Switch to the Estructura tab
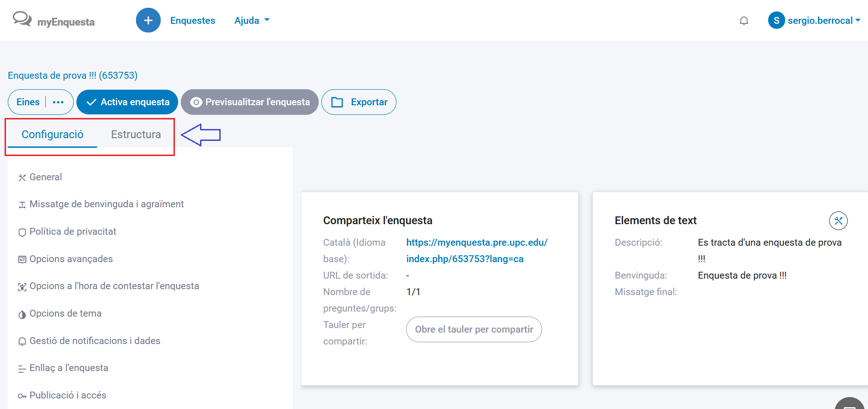This screenshot has width=868, height=409. click(x=136, y=135)
